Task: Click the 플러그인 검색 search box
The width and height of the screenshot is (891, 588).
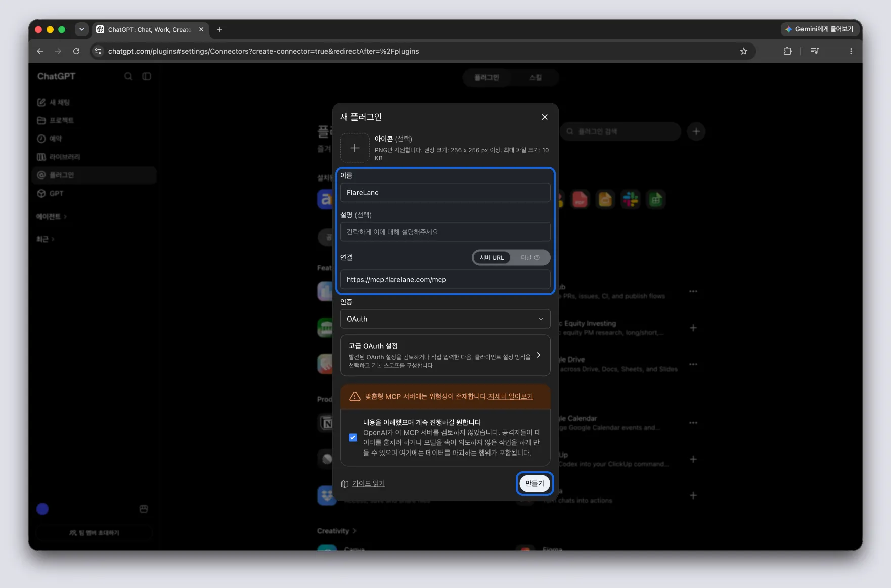Action: point(620,131)
